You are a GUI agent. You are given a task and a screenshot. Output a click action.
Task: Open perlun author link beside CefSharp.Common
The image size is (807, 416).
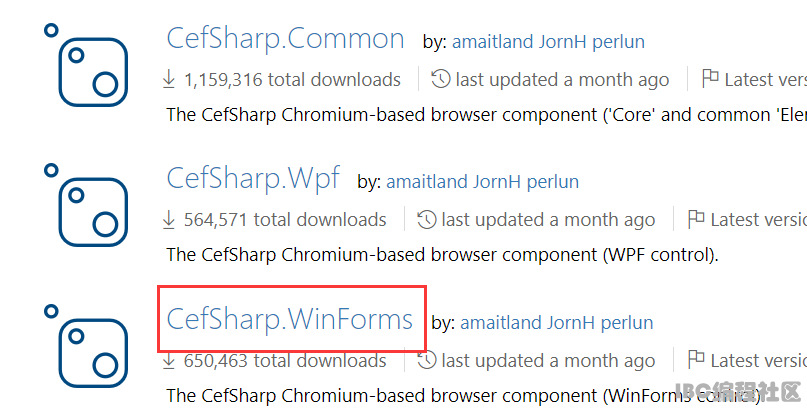point(619,42)
